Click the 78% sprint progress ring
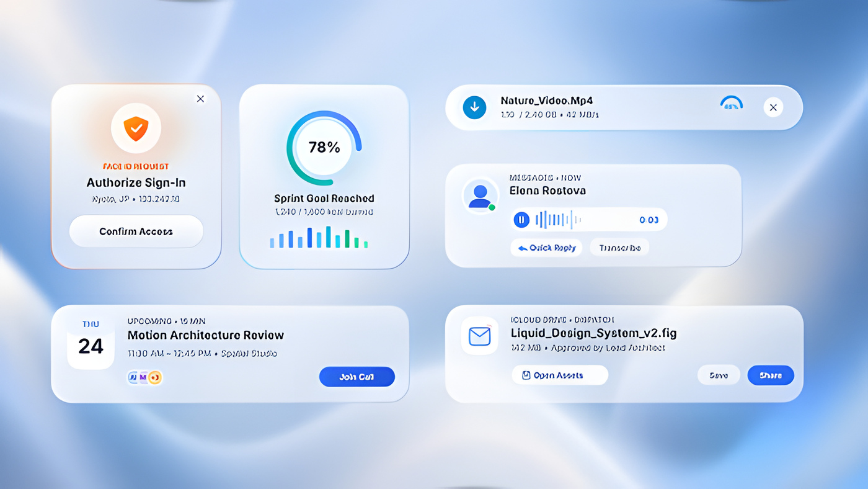868x489 pixels. tap(324, 148)
